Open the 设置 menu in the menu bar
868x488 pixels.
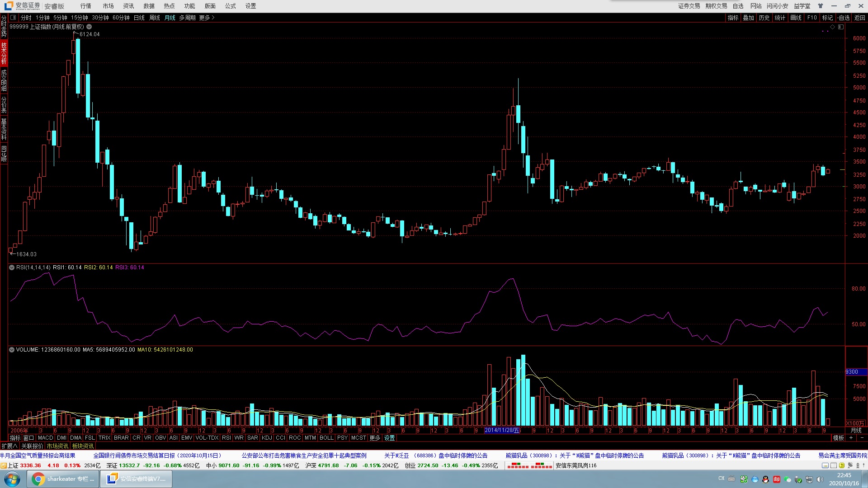(250, 6)
